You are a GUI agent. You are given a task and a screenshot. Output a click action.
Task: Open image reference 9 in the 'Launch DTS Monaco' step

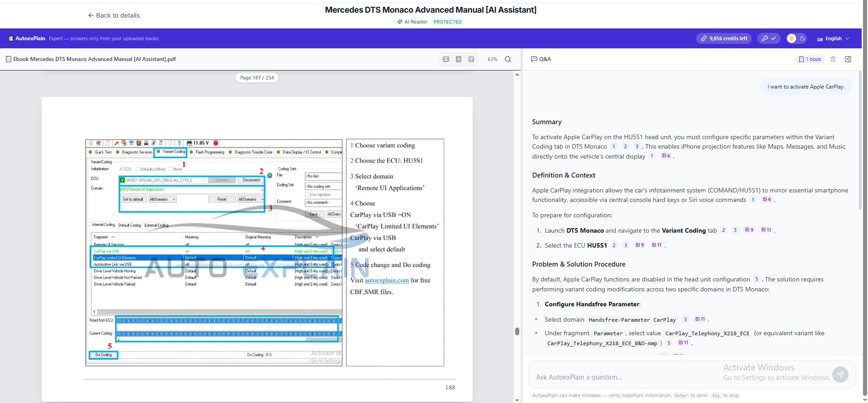point(749,230)
